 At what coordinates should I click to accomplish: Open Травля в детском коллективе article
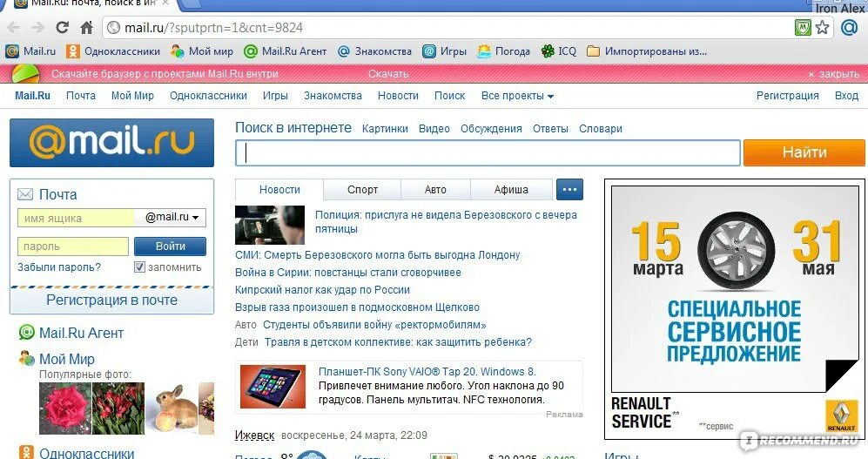point(398,342)
